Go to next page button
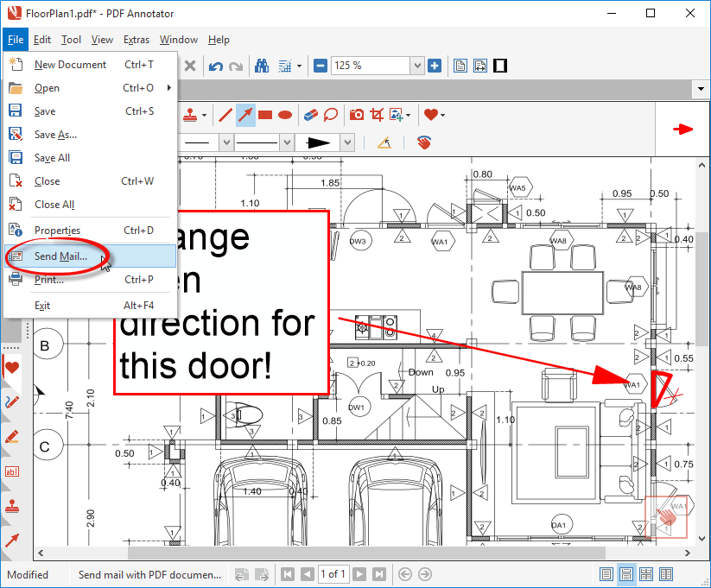The height and width of the screenshot is (588, 711). [x=359, y=574]
